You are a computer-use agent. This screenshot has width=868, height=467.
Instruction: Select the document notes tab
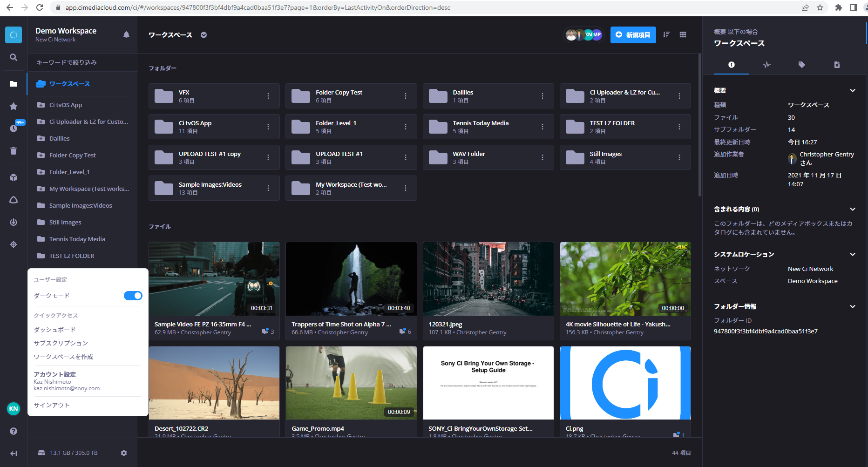[x=837, y=65]
